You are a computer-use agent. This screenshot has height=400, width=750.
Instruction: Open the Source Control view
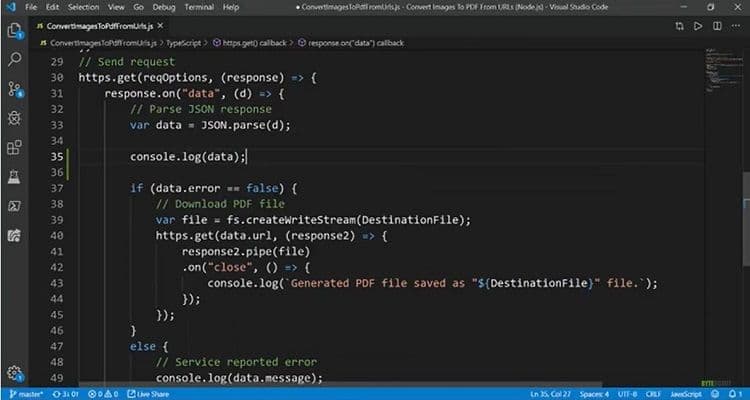coord(14,89)
